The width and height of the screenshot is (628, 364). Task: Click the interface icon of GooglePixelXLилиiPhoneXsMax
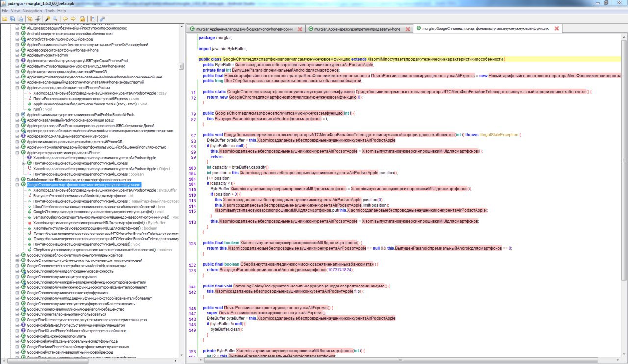tap(23, 330)
